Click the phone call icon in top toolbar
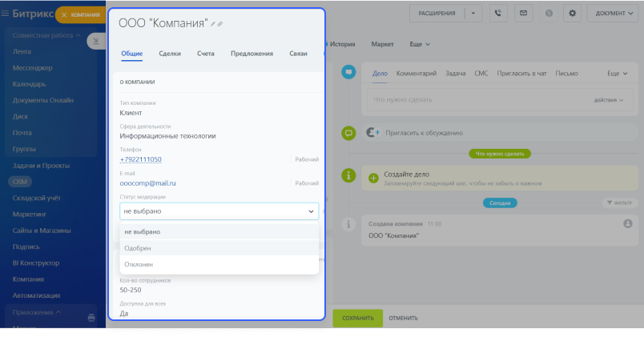644x337 pixels. [x=500, y=13]
